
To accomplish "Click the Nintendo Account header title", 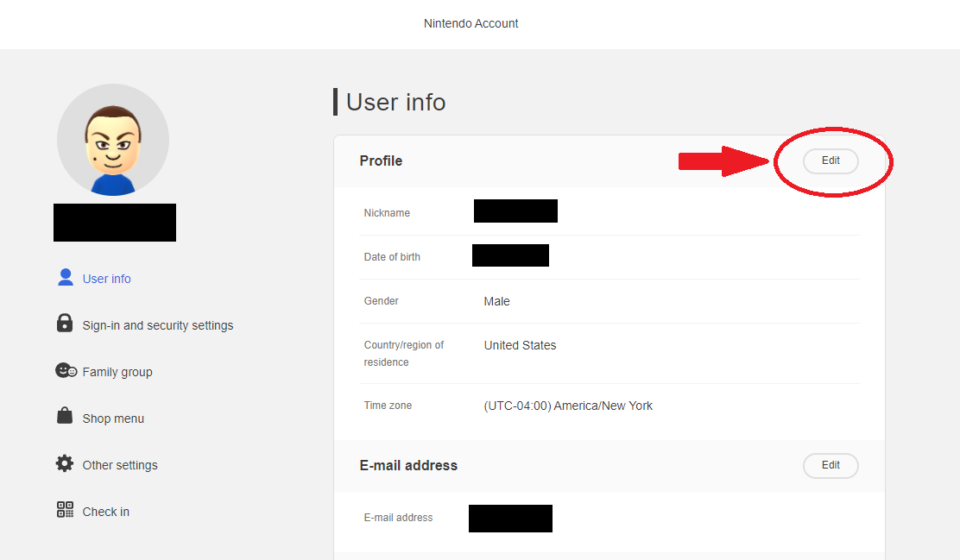I will 471,23.
